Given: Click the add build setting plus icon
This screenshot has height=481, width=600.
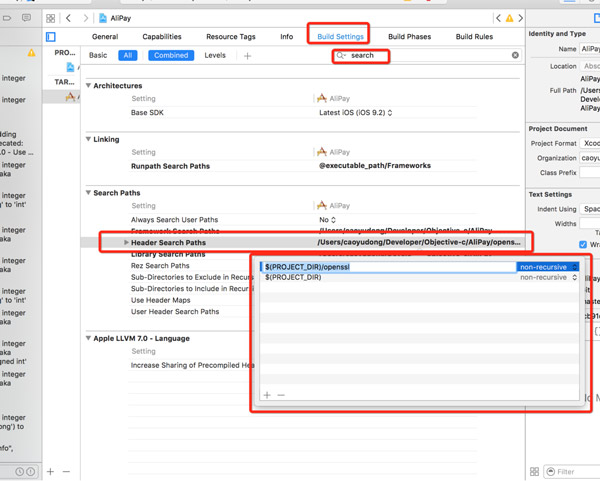Looking at the screenshot, I should point(247,56).
